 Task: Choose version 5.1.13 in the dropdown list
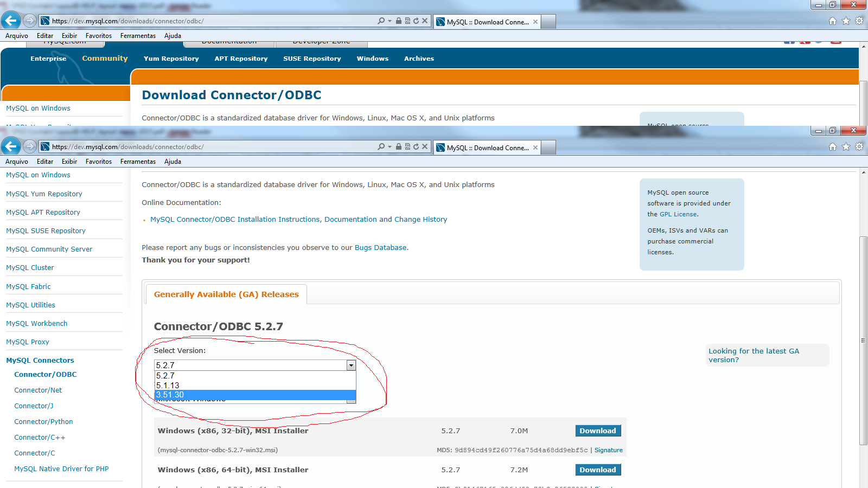coord(255,386)
